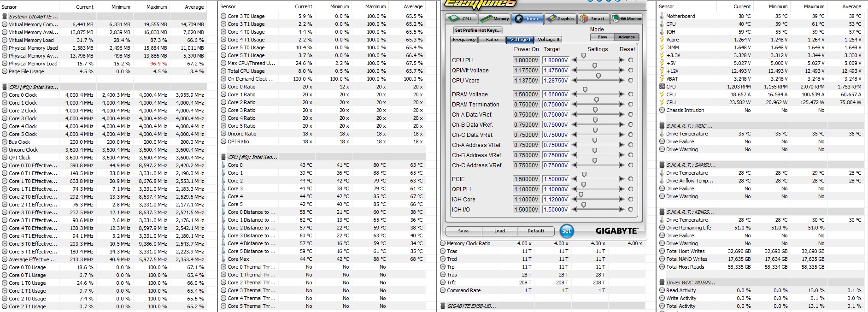Switch mode to Advance
Viewport: 868px width, 312px height.
click(x=627, y=37)
